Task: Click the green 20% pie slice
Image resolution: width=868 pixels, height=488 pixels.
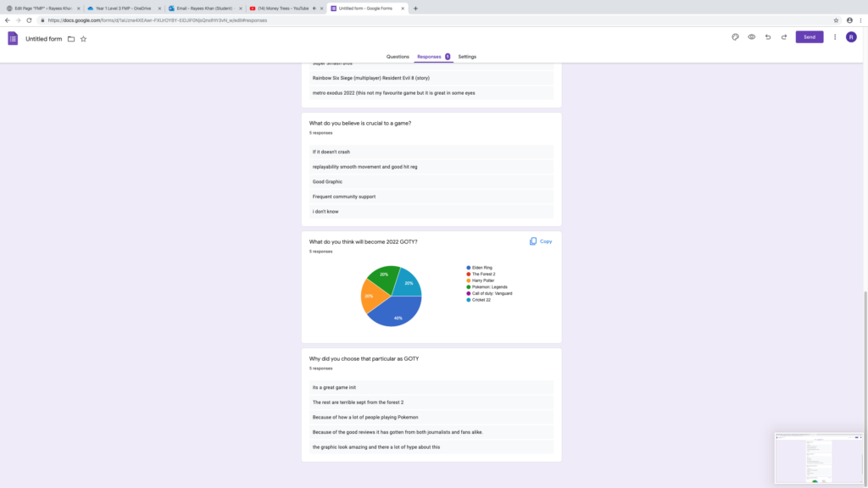Action: tap(385, 277)
